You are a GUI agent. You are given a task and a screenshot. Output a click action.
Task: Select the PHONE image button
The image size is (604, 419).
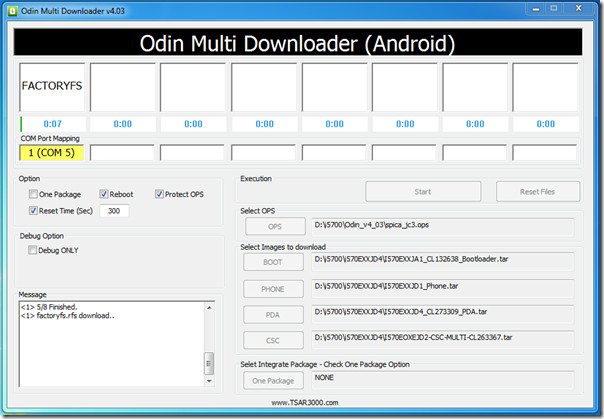(x=273, y=289)
